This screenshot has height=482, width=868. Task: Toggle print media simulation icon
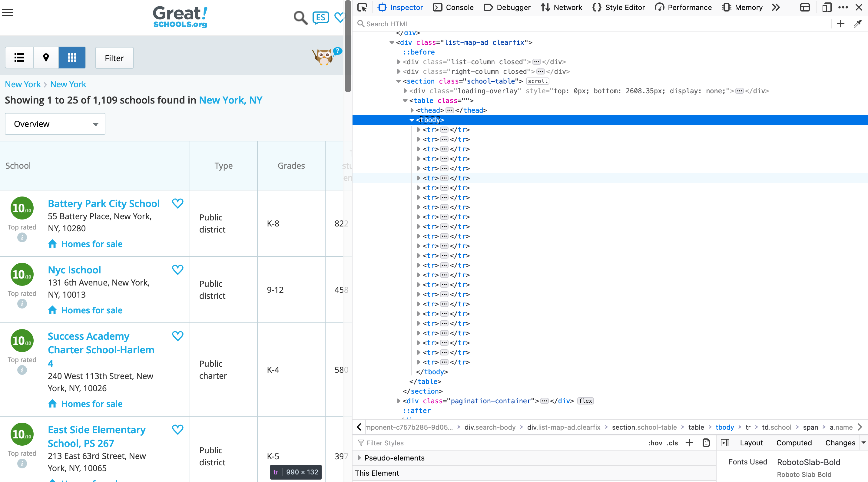706,443
